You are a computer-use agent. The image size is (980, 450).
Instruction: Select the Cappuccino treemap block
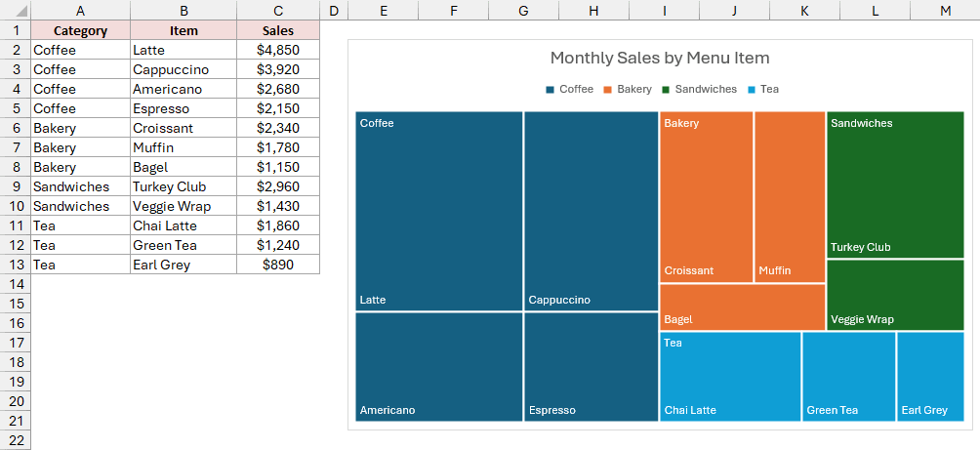tap(592, 211)
